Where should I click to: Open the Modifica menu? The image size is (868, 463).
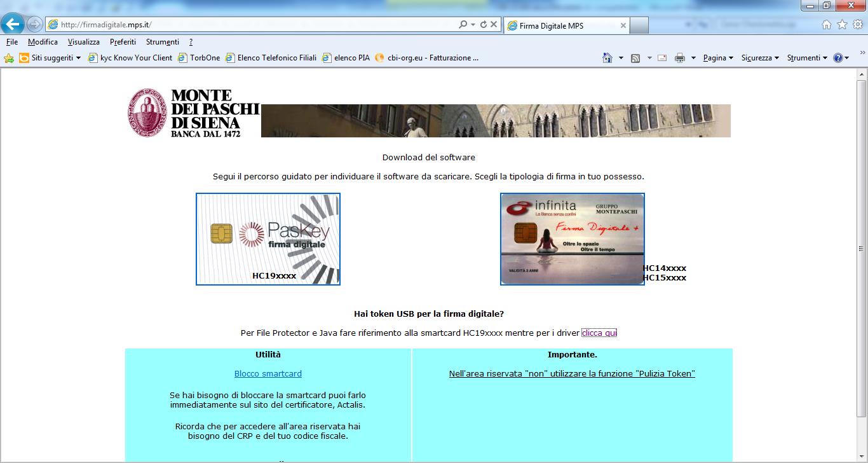[43, 42]
